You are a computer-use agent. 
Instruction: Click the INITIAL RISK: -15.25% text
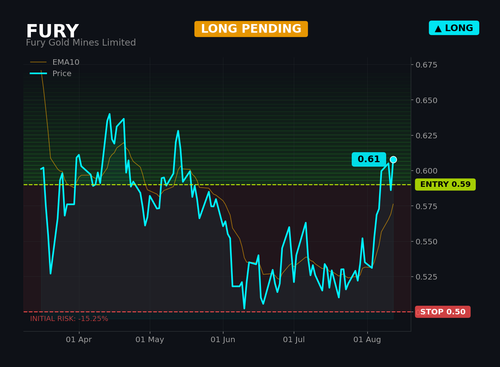coord(69,319)
